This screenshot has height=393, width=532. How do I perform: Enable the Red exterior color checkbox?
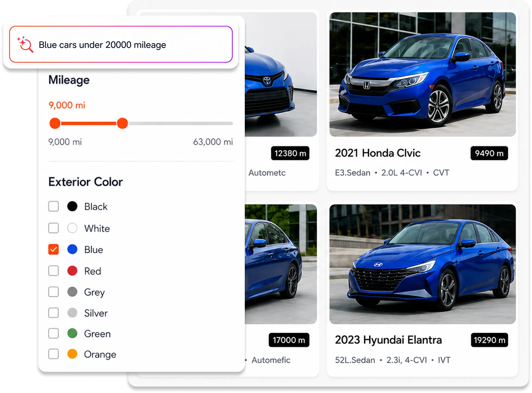pyautogui.click(x=54, y=271)
